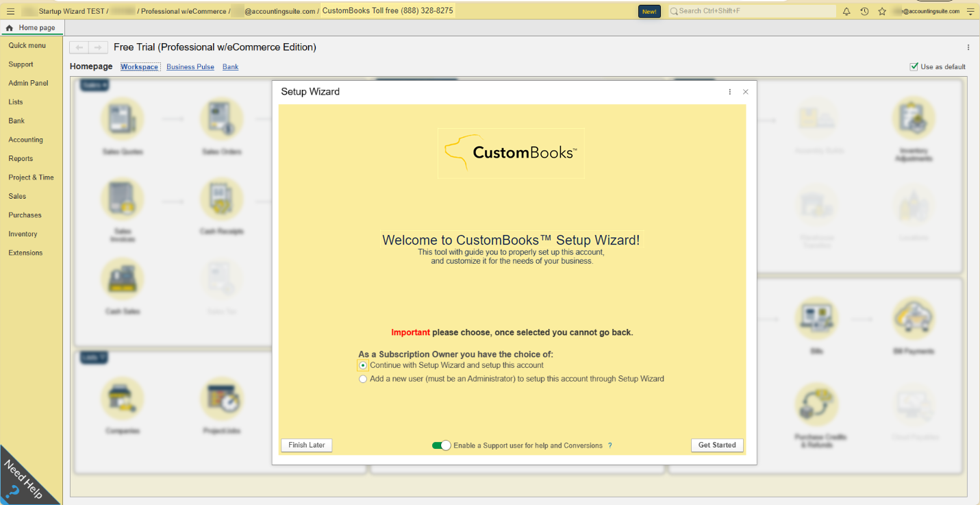980x505 pixels.
Task: Open the hamburger main menu icon
Action: pyautogui.click(x=10, y=11)
